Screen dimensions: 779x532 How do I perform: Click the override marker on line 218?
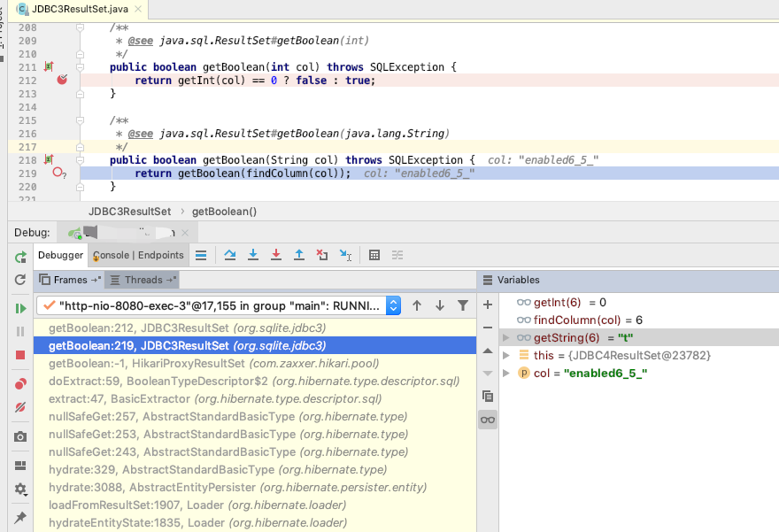(48, 159)
